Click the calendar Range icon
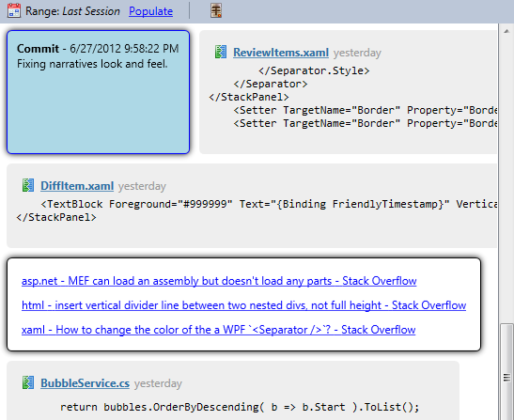This screenshot has height=420, width=514. pos(14,10)
